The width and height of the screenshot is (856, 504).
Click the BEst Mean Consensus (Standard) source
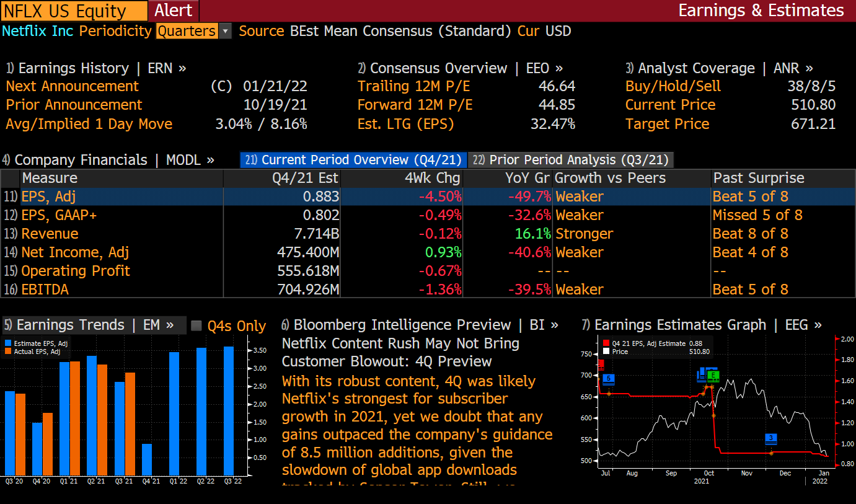400,31
